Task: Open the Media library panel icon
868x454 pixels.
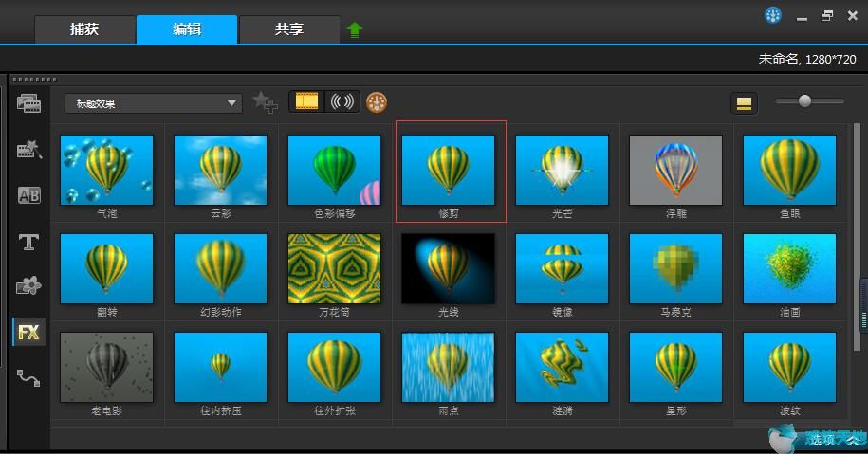Action: click(x=28, y=103)
